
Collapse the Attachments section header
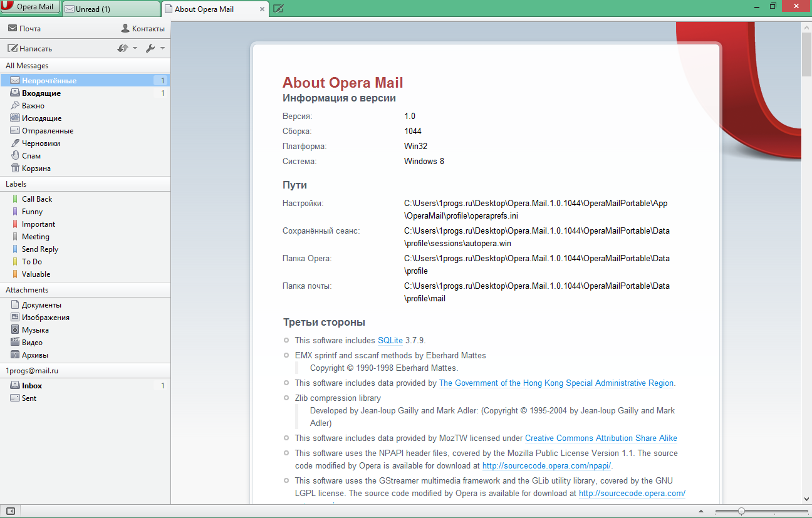coord(85,290)
